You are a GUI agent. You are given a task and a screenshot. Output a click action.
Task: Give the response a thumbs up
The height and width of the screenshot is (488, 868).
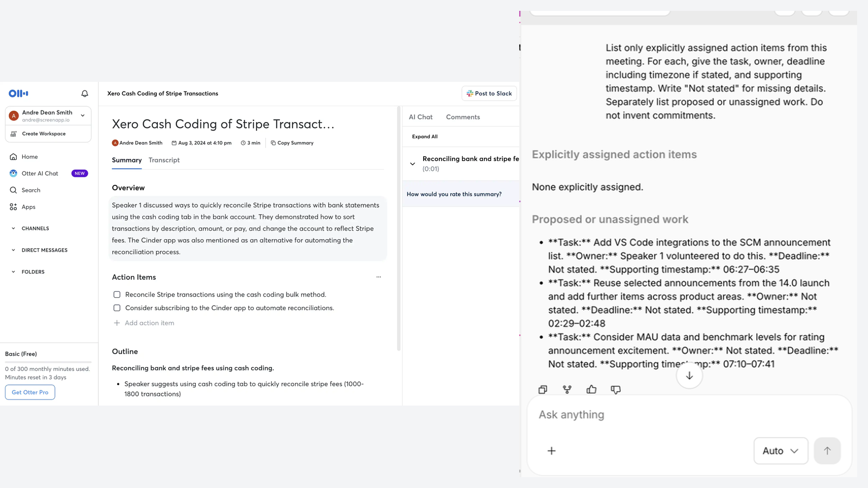[591, 389]
